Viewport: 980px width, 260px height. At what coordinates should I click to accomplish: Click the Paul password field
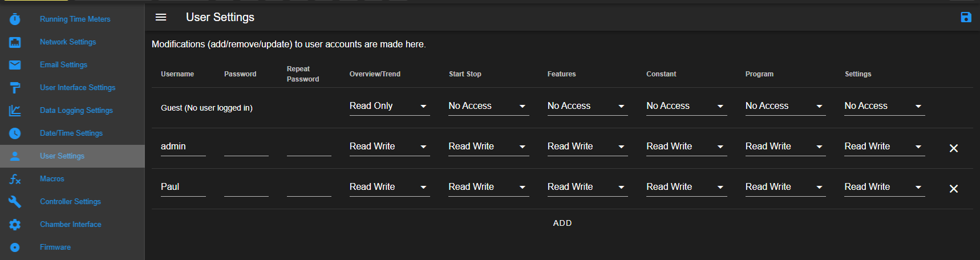click(x=246, y=187)
